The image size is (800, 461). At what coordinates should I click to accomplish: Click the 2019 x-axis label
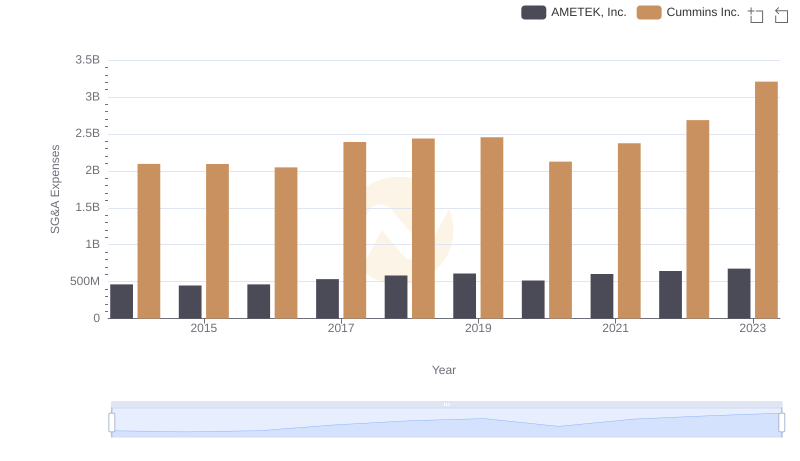tap(478, 328)
